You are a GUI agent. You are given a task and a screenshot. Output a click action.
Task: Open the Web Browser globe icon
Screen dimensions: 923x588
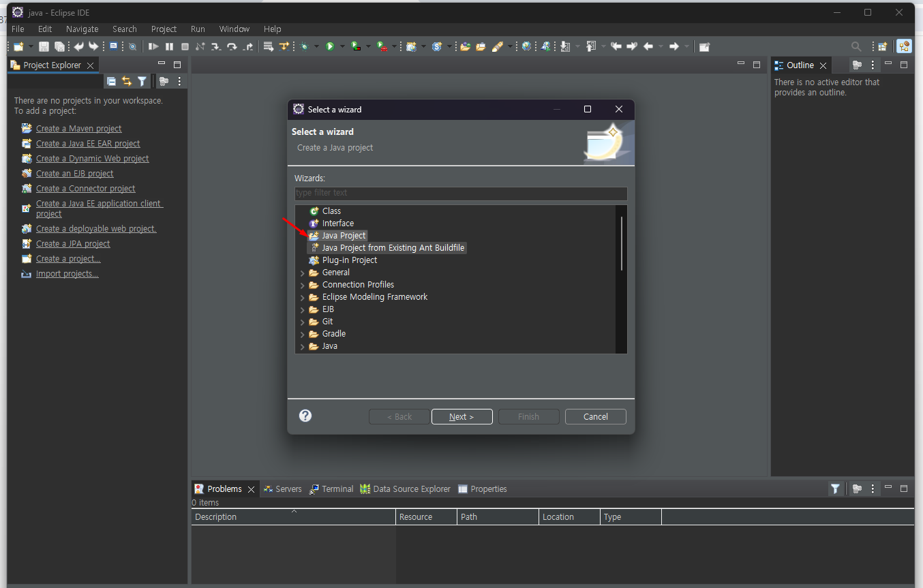click(x=526, y=46)
